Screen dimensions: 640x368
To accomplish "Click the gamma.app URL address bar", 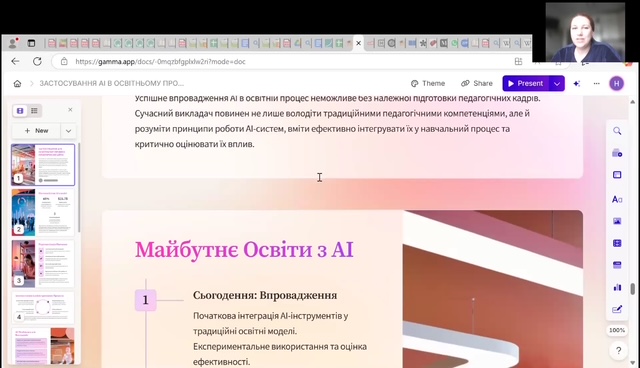I will (x=160, y=62).
